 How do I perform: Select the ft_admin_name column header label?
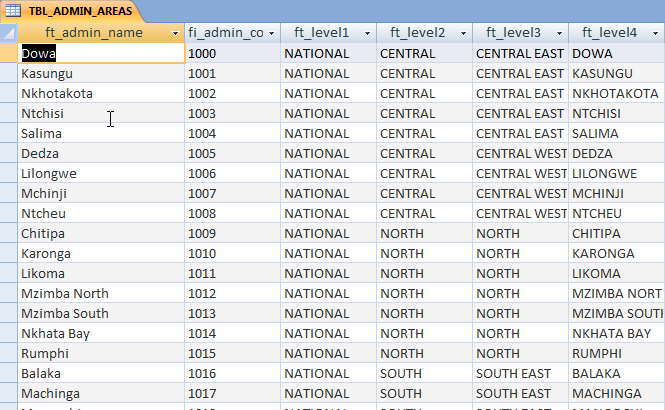coord(93,34)
